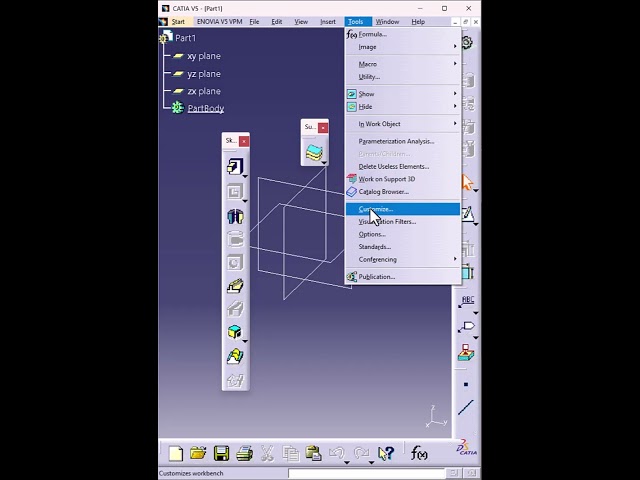The height and width of the screenshot is (480, 640).
Task: Click the Hole icon in floating toolbar
Action: point(235,262)
